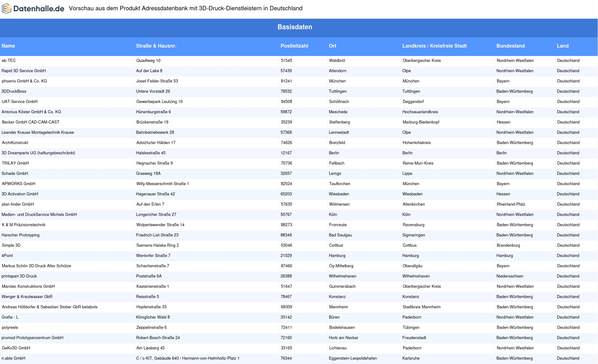The height and width of the screenshot is (364, 598).
Task: Click postal code 51545
Action: [x=287, y=61]
